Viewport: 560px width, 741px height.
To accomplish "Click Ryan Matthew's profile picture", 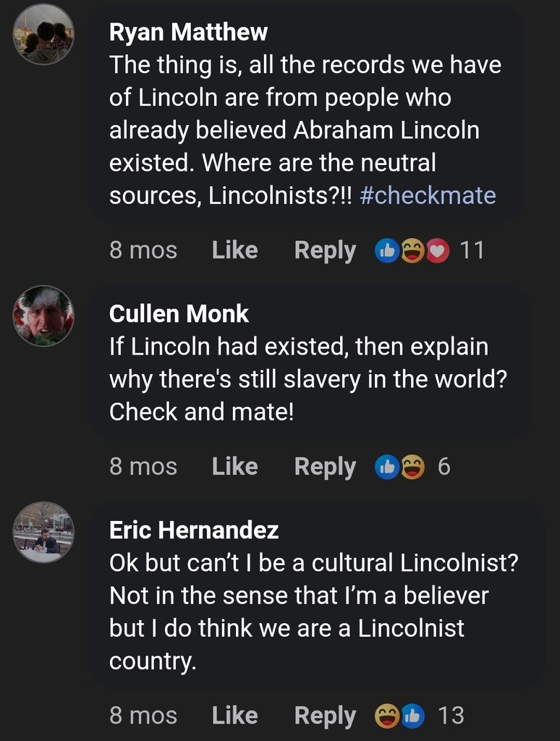I will (43, 34).
